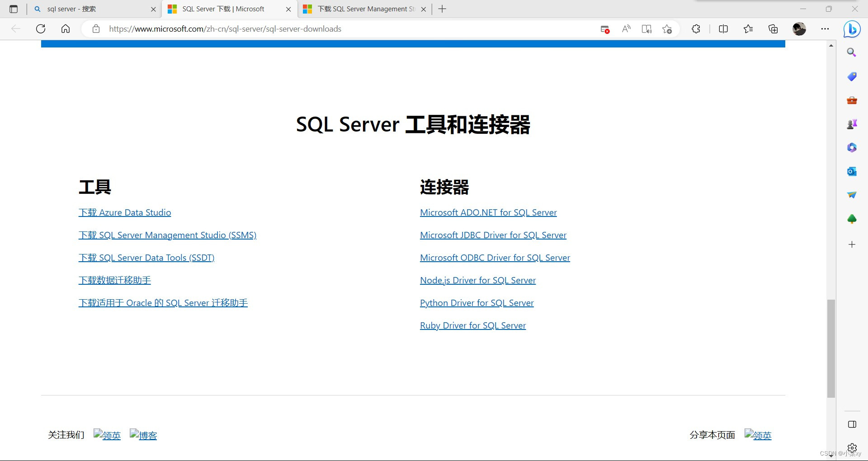Open '下载数据迁移助手' link
Image resolution: width=868 pixels, height=461 pixels.
pos(115,280)
